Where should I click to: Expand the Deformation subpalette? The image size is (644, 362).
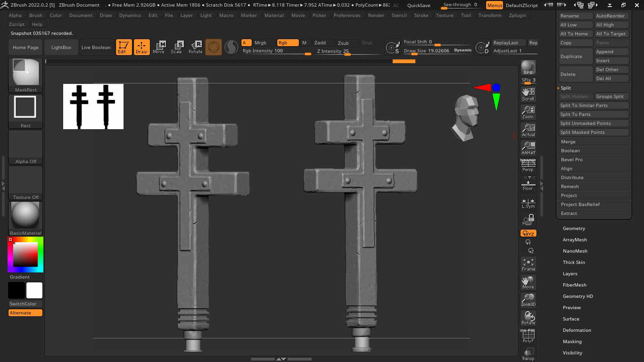click(x=577, y=330)
